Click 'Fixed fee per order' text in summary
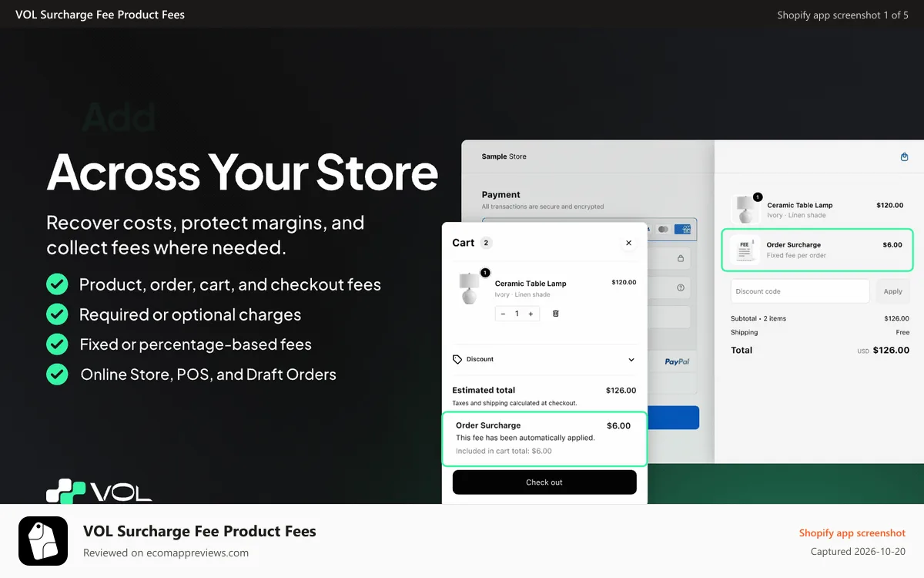This screenshot has height=578, width=924. point(796,255)
